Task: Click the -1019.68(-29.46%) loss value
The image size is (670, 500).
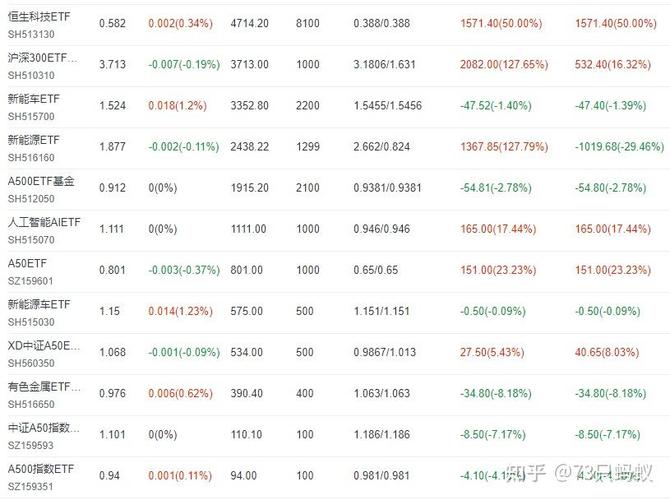Action: (619, 146)
